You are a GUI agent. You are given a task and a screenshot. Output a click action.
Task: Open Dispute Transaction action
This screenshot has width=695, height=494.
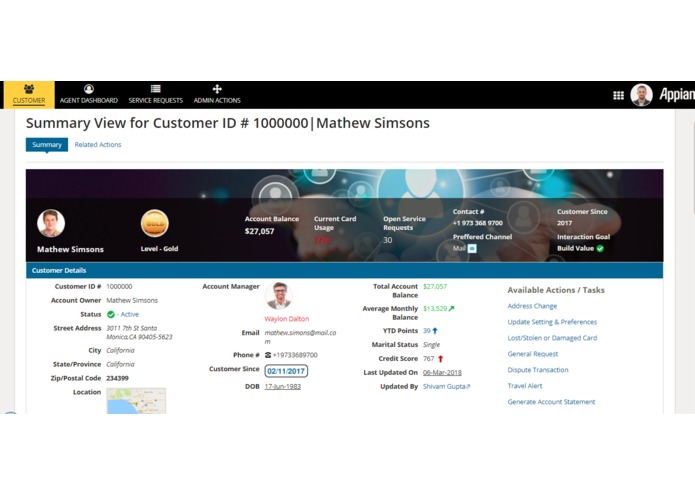(x=538, y=370)
